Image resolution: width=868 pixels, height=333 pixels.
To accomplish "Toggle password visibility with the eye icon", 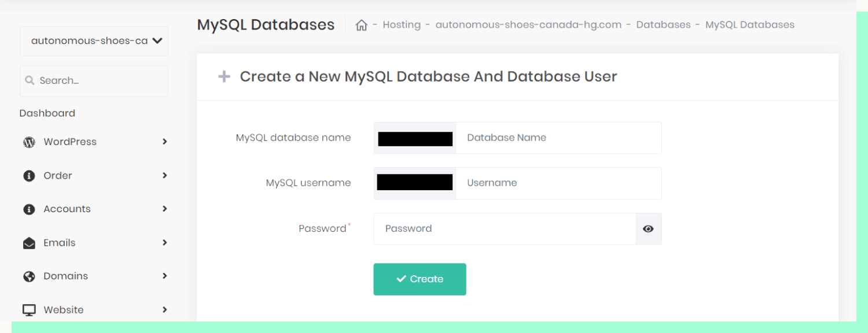I will [x=648, y=228].
